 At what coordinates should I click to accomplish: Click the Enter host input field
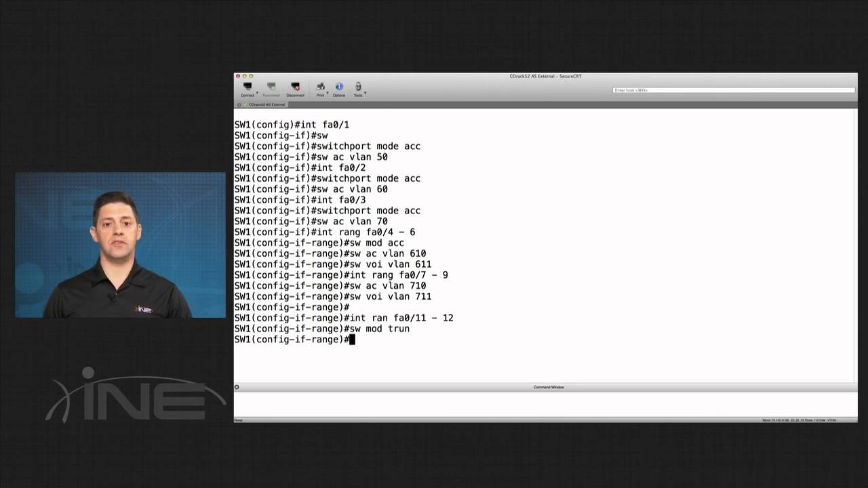tap(733, 90)
